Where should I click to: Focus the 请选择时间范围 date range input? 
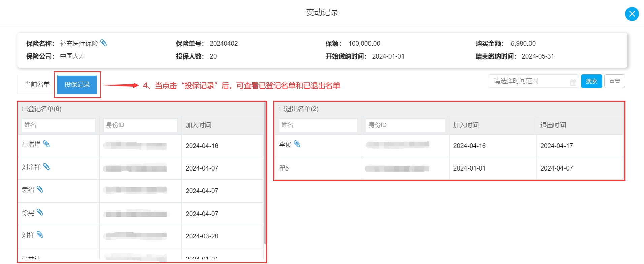(x=533, y=81)
